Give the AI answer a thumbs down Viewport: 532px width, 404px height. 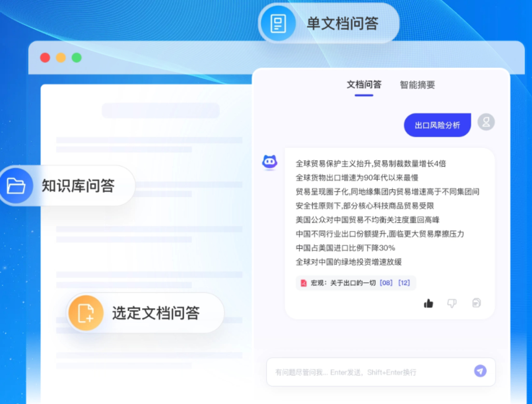452,303
